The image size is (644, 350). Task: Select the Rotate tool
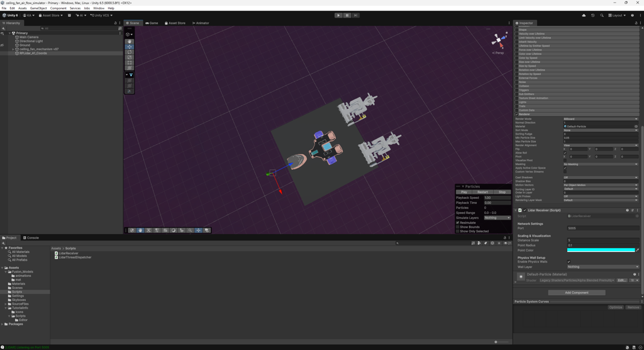130,52
